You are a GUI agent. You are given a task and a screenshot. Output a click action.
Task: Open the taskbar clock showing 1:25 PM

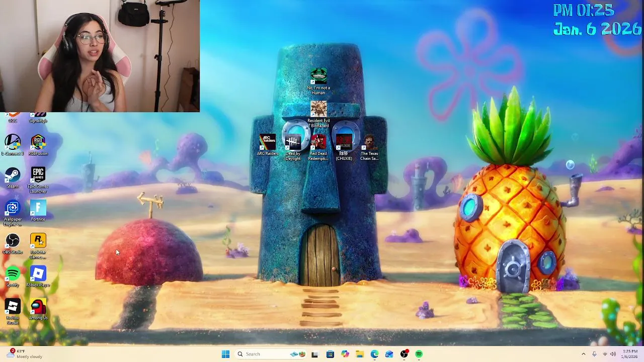coord(629,354)
